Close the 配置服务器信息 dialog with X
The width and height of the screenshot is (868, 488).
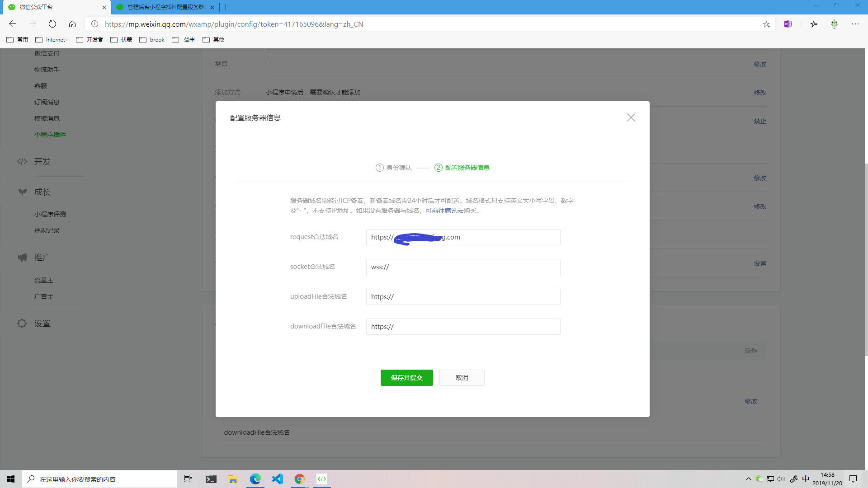631,117
